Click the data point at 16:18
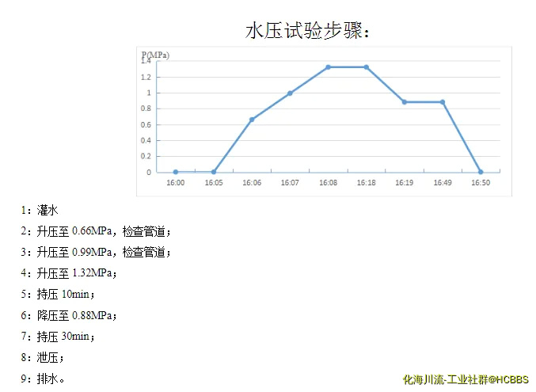536x392 pixels. 367,67
